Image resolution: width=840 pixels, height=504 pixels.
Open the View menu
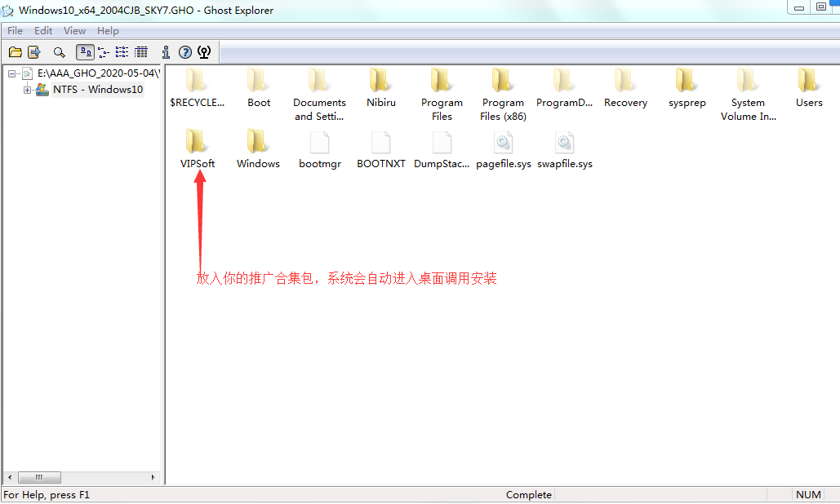(74, 31)
